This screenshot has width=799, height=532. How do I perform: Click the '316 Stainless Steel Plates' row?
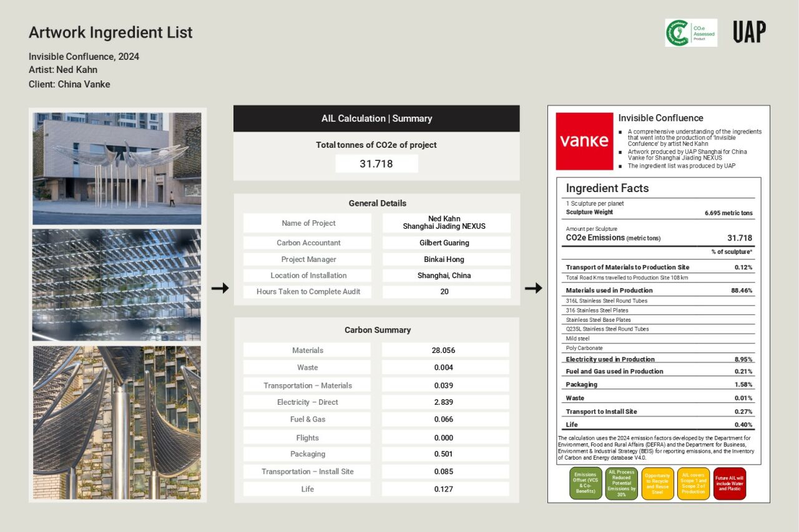[659, 311]
